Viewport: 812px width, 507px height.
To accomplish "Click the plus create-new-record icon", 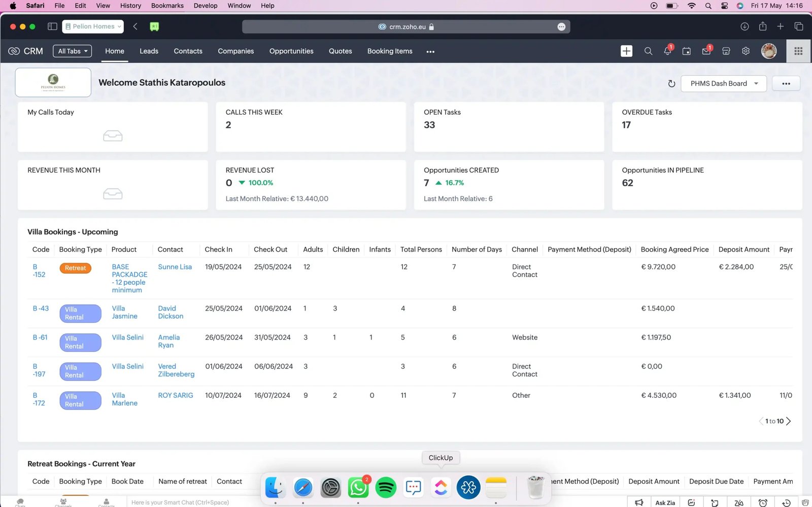I will click(x=626, y=51).
